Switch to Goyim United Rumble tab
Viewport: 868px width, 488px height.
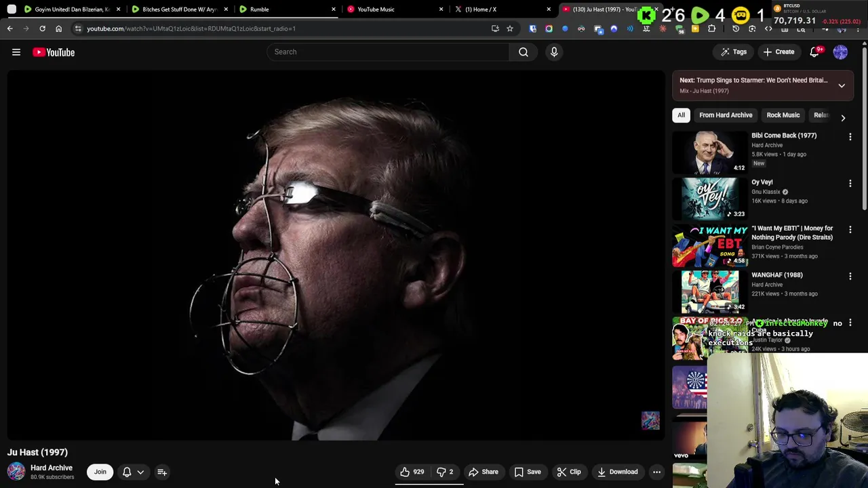tap(71, 9)
